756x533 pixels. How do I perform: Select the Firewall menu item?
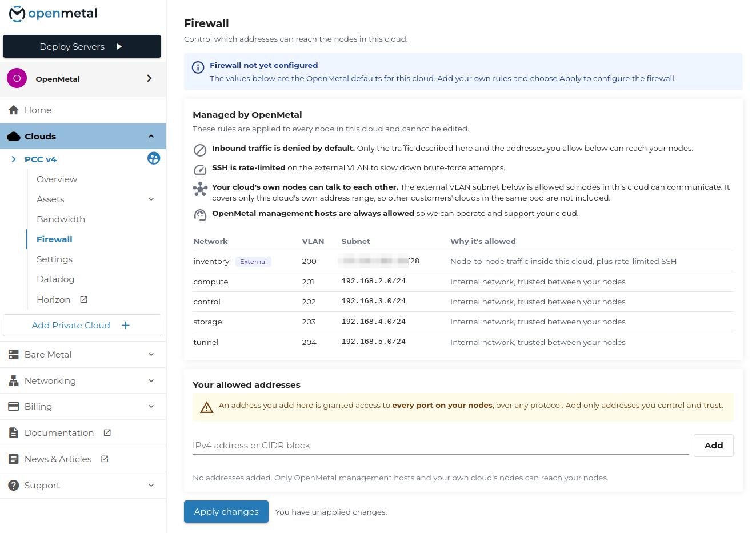[x=54, y=239]
